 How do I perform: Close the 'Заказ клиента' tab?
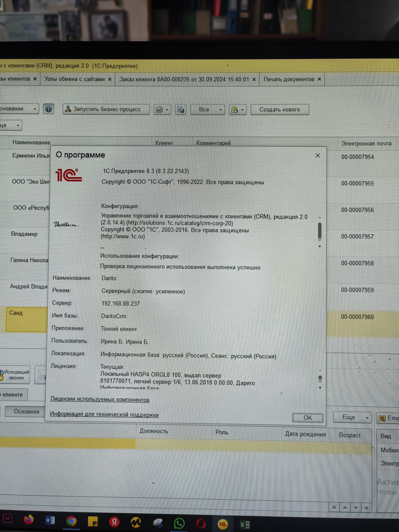point(254,79)
